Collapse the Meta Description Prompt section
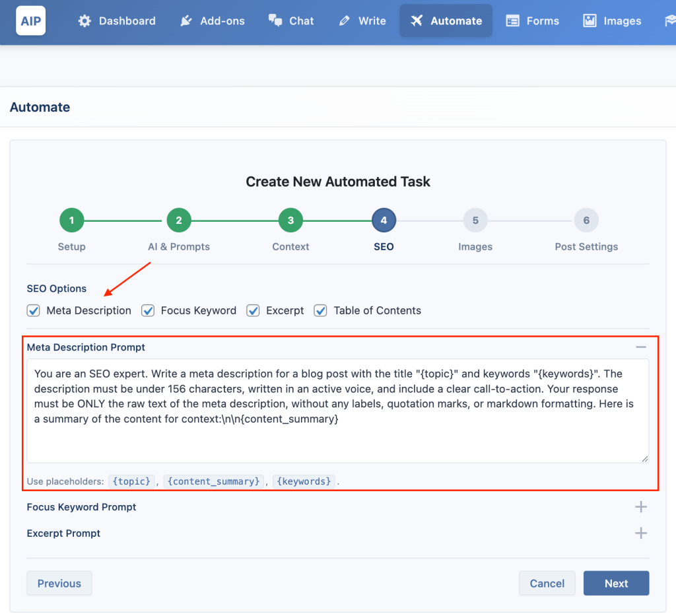This screenshot has width=676, height=616. pos(641,347)
